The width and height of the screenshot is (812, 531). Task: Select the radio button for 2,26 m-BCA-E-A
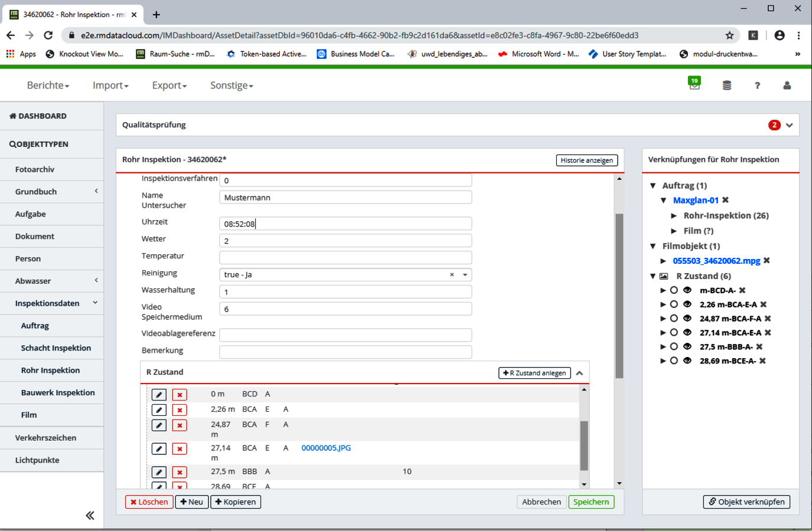(674, 304)
